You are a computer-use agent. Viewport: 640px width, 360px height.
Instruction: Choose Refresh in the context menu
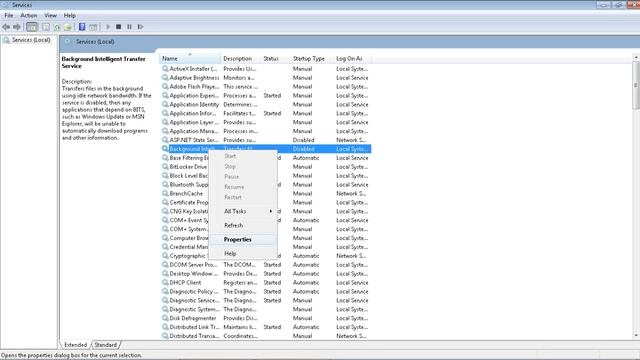[243, 225]
